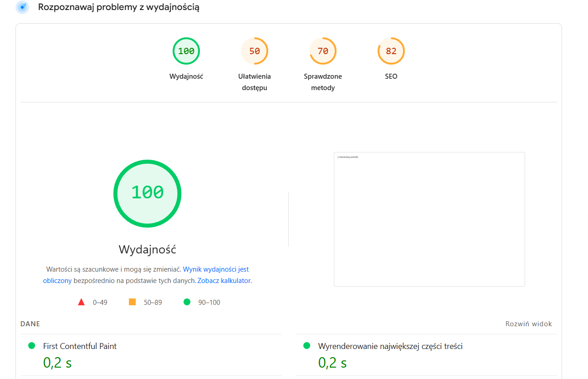Expand the Wyrenderowanie największej części treści metric

390,346
